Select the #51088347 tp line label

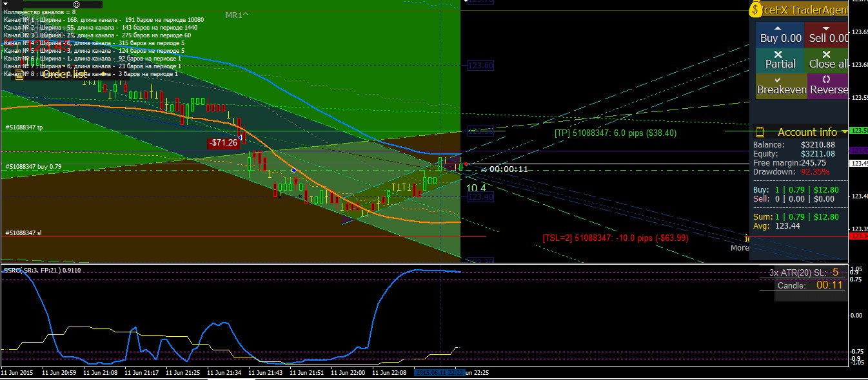pyautogui.click(x=24, y=128)
